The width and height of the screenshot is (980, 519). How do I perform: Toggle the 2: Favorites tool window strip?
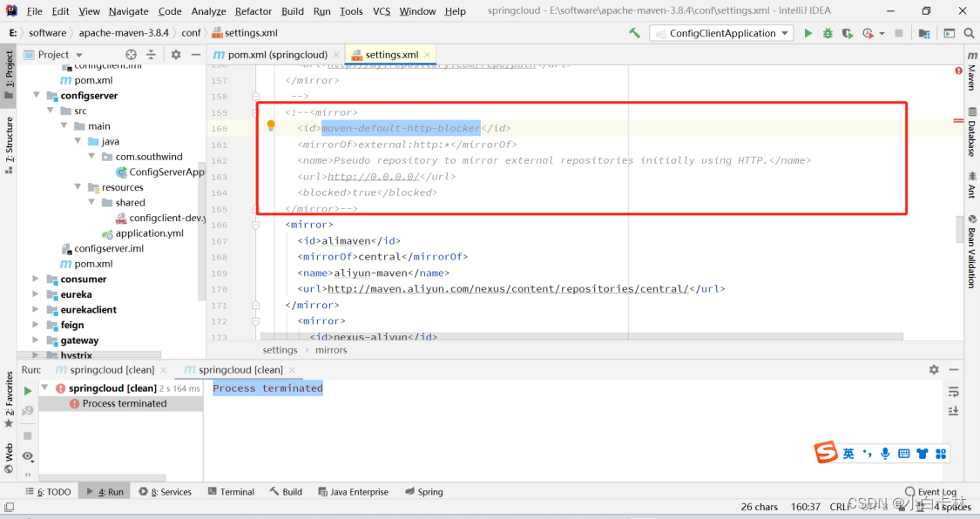pos(9,400)
